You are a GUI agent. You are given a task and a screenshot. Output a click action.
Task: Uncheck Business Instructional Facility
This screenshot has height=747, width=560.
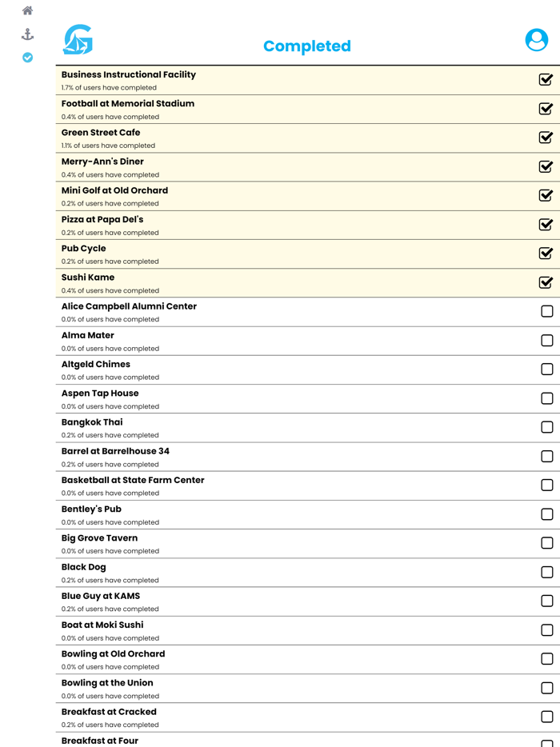point(546,80)
